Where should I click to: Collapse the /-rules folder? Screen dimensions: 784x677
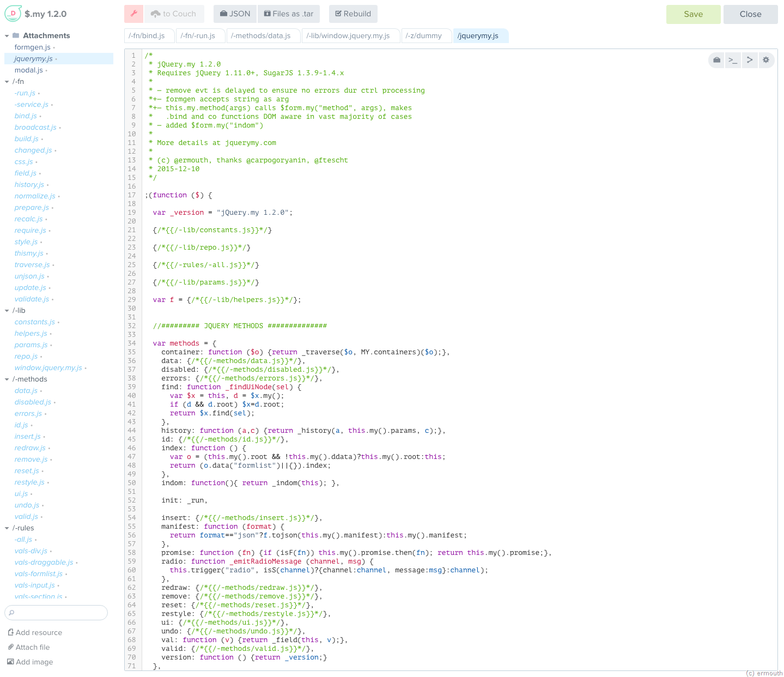(x=7, y=528)
